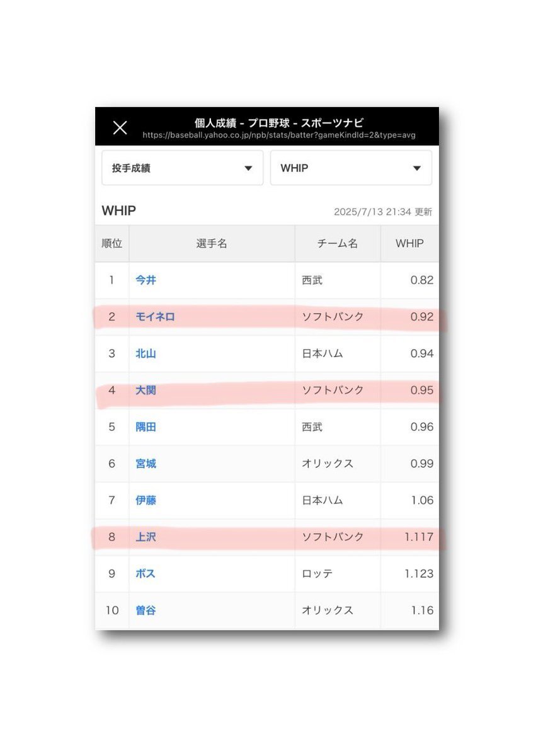Open player 宮城 profile link
Screen dimensions: 543x756
146,464
